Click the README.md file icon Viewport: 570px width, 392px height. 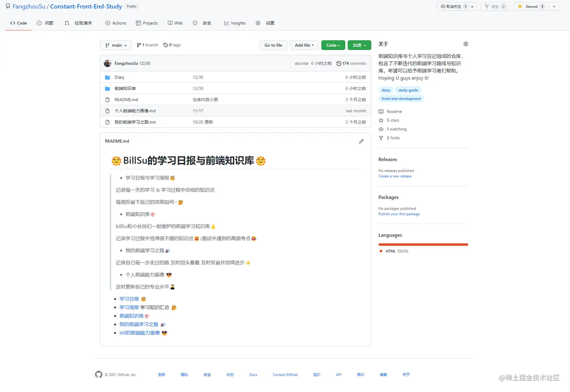coord(107,100)
